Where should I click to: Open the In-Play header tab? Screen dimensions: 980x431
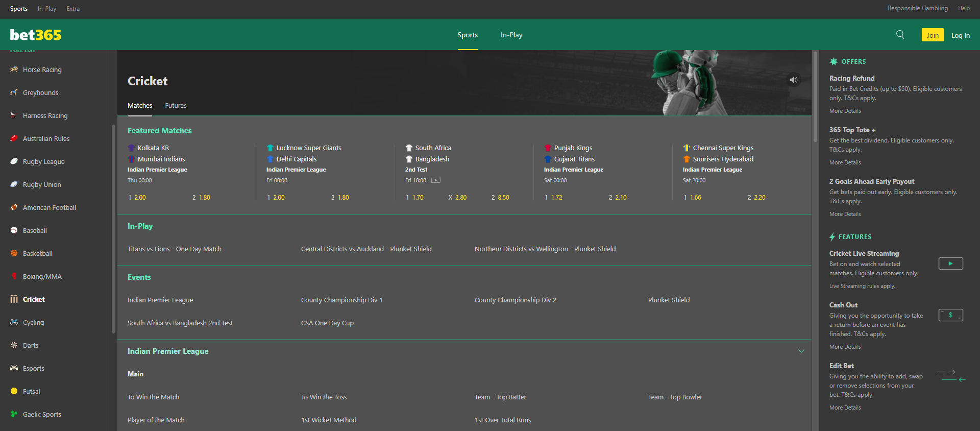pos(511,35)
